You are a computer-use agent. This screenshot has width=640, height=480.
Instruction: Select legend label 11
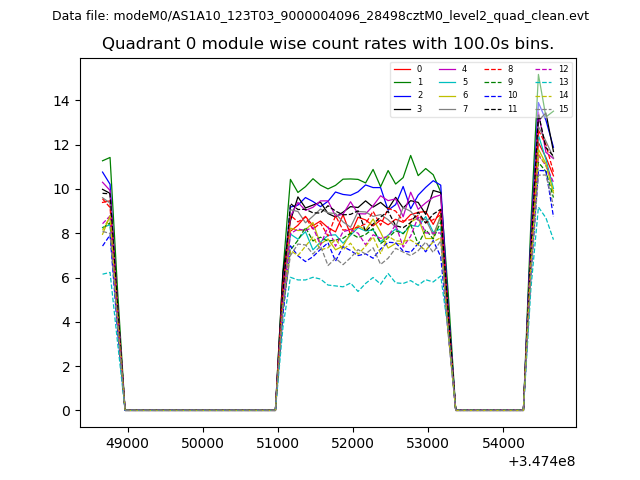click(512, 108)
